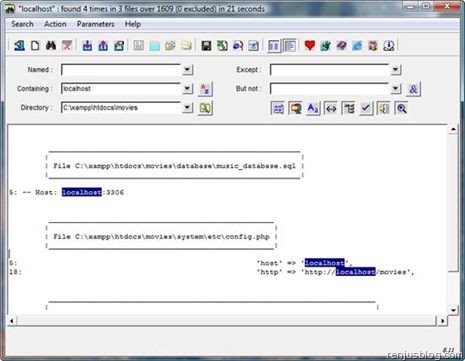This screenshot has width=465, height=361.
Task: Click the information 'i' toolbar icon
Action: point(389,45)
